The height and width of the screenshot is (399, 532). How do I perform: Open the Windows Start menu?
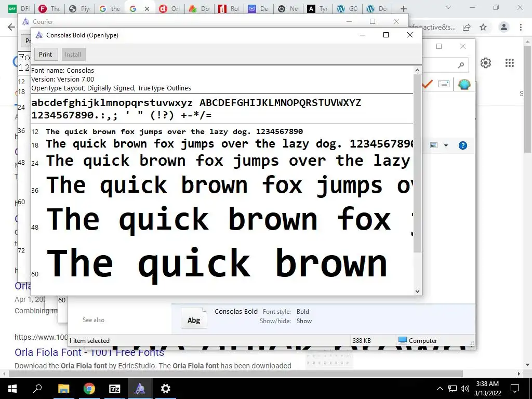coord(12,389)
